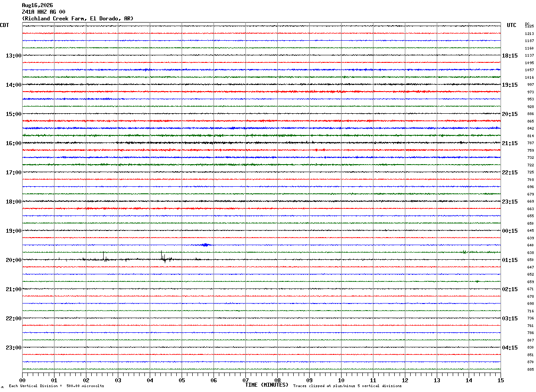Click the green signal bump near minute 14
Screen dimensions: 536x392
[x=464, y=252]
